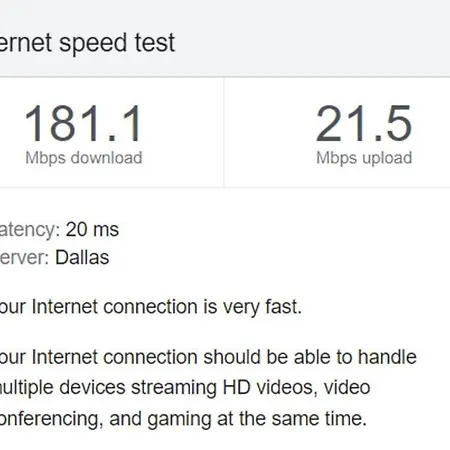Select the Dallas server name

pyautogui.click(x=82, y=258)
